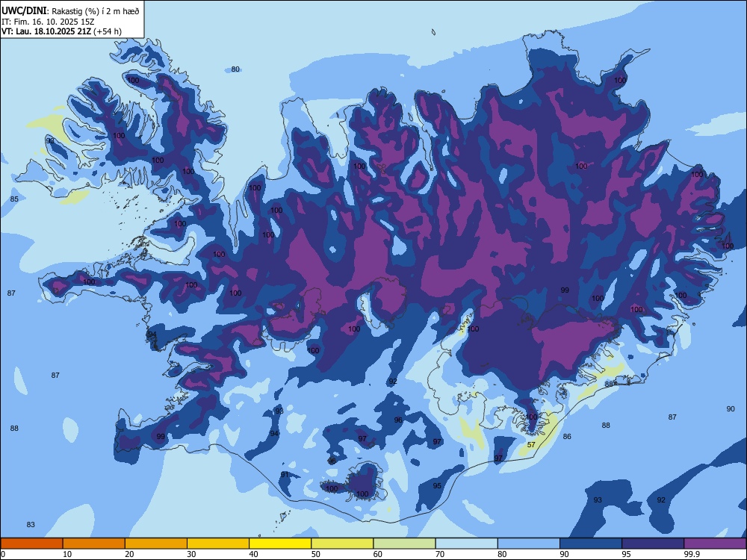
Task: Click the '85' humidity value on the map
Action: pyautogui.click(x=14, y=199)
